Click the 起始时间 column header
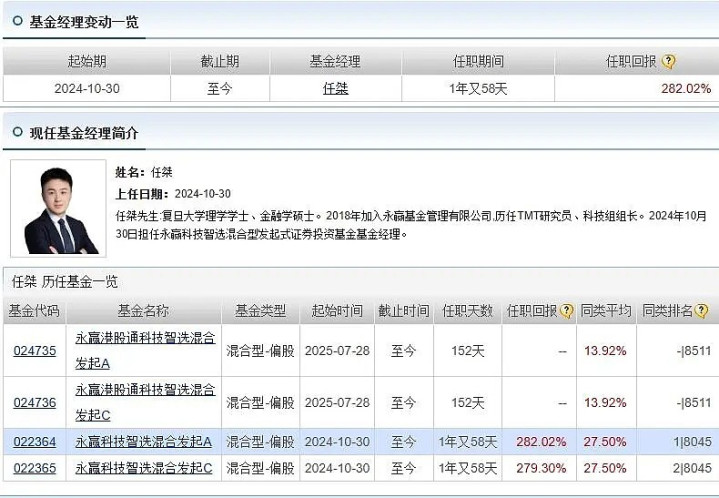 [x=337, y=311]
